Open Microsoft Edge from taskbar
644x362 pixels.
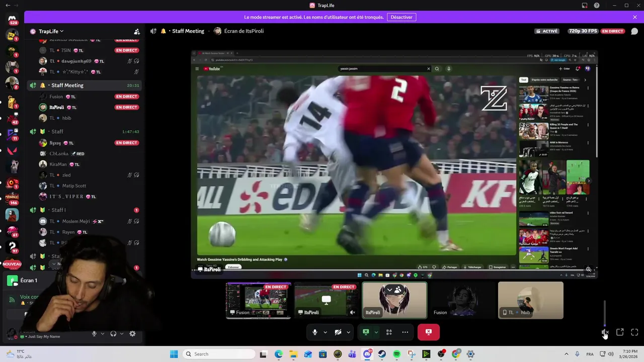click(279, 354)
